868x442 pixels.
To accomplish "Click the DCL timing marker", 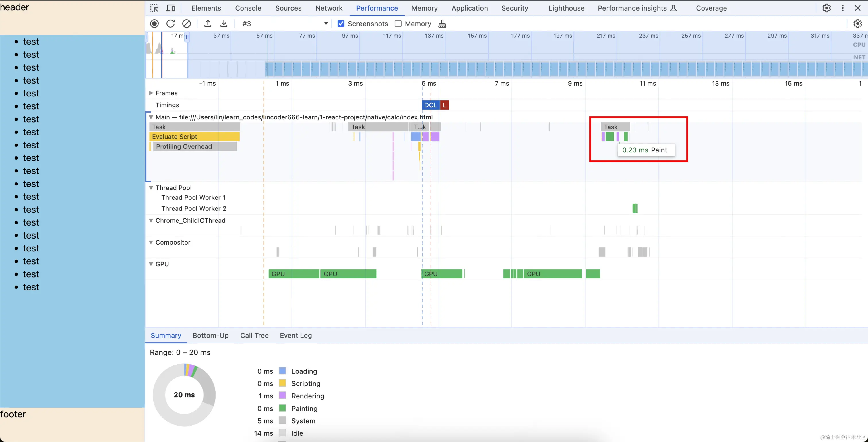I will (x=430, y=105).
